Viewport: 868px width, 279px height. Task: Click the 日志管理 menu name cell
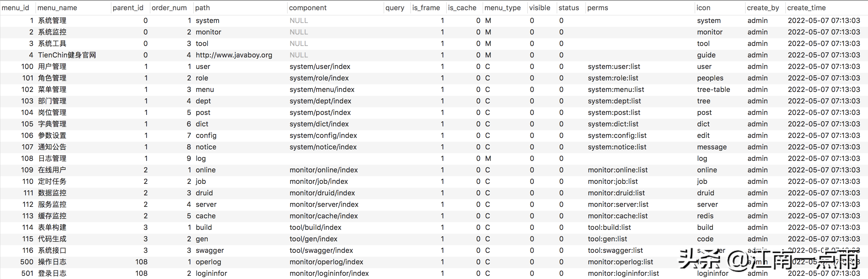tap(52, 158)
